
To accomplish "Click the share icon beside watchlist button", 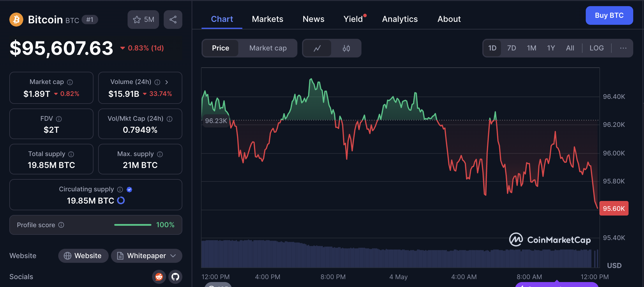I will [x=173, y=20].
